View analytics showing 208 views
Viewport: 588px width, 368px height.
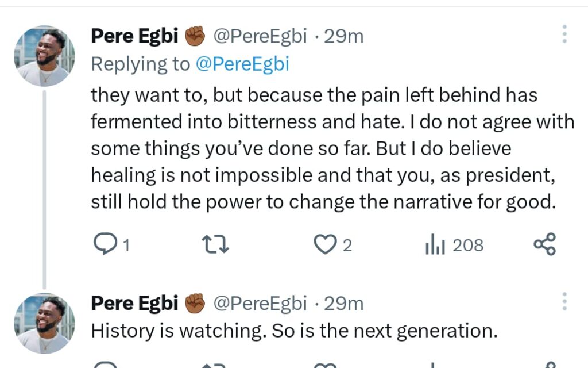435,246
